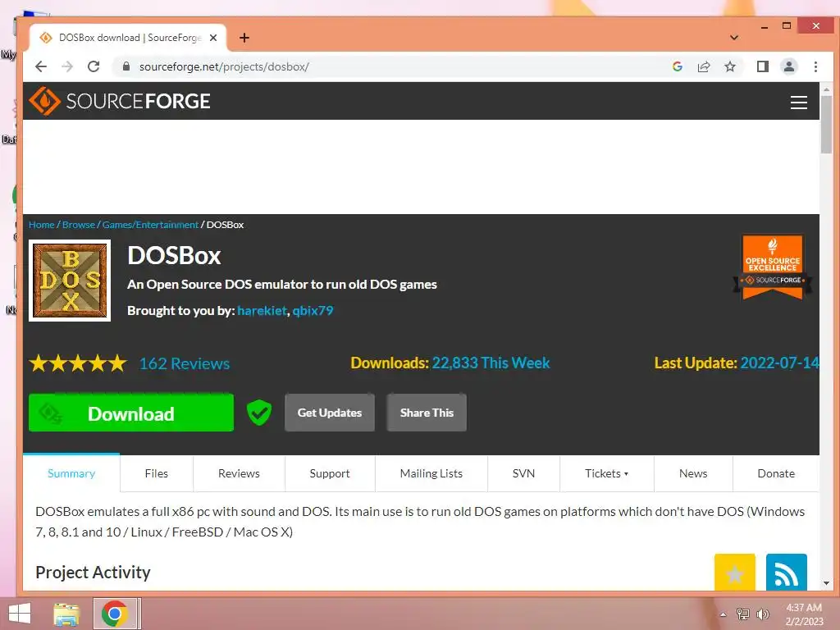Open the Chrome profile avatar
Image resolution: width=840 pixels, height=630 pixels.
[x=789, y=66]
